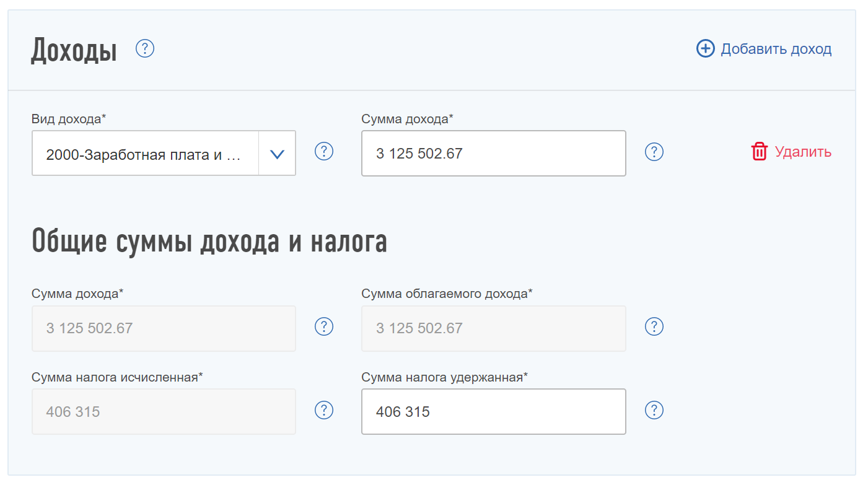Click the disabled Сумма налога исчисленная field
The height and width of the screenshot is (485, 868).
tap(164, 411)
